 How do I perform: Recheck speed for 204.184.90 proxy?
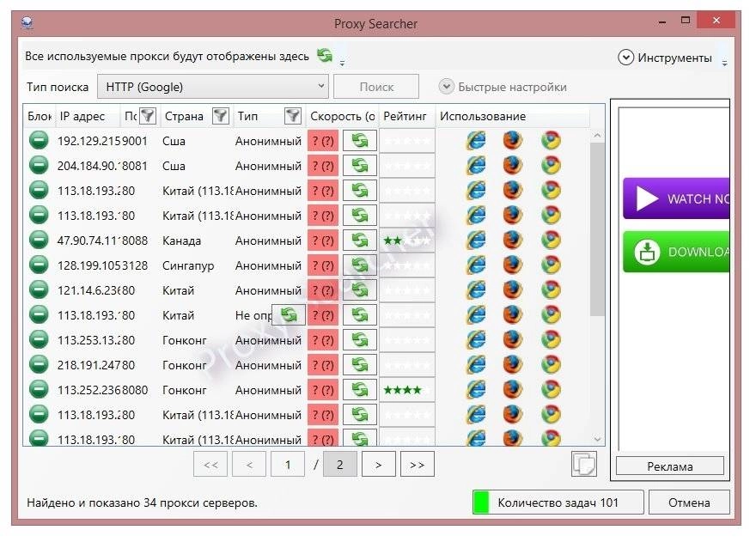pyautogui.click(x=360, y=166)
